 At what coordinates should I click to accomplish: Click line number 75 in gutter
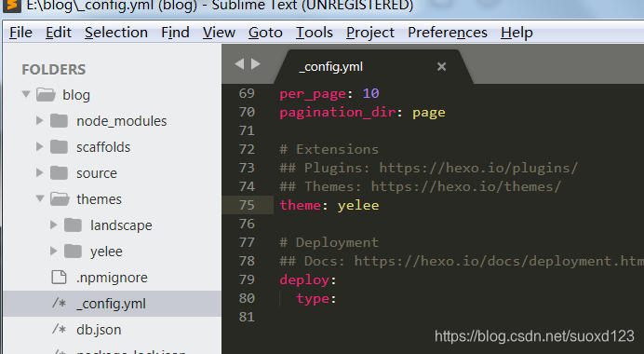(247, 205)
